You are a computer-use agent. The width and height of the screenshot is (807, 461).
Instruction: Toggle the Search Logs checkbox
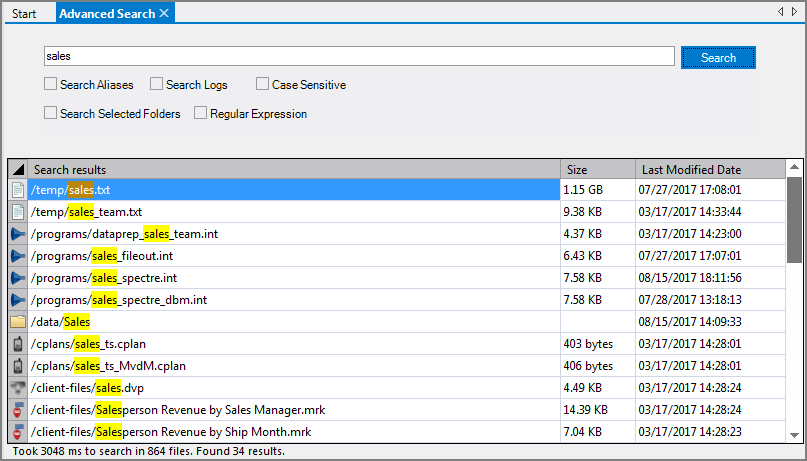click(156, 86)
